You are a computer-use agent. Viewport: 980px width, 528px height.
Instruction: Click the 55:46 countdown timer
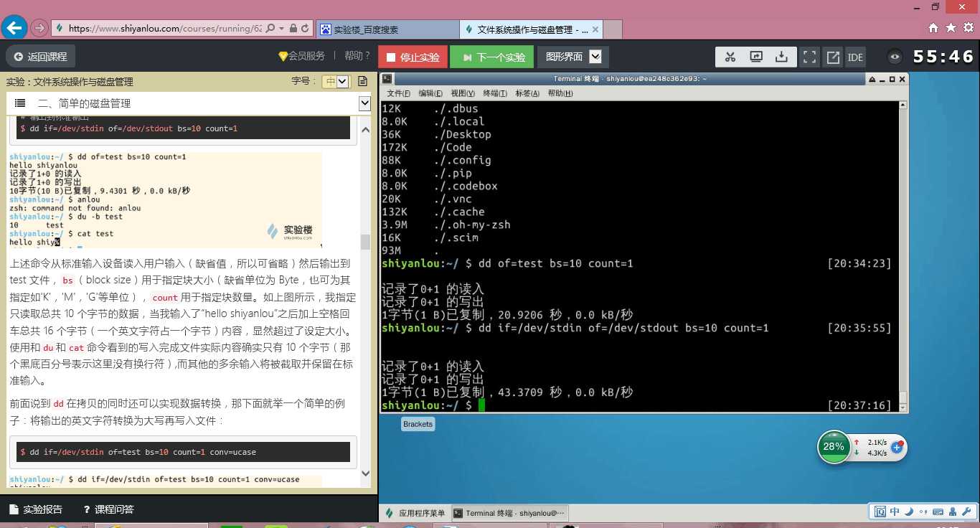coord(943,57)
